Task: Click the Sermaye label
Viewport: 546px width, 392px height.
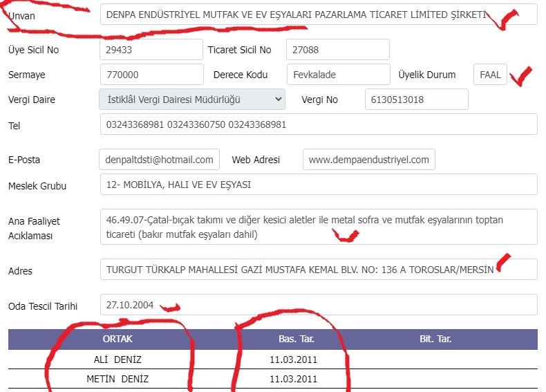Action: pos(26,75)
